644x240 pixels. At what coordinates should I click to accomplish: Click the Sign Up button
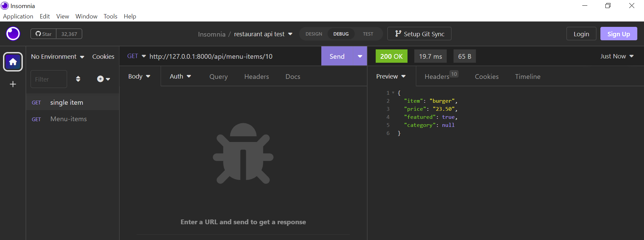[x=619, y=34]
